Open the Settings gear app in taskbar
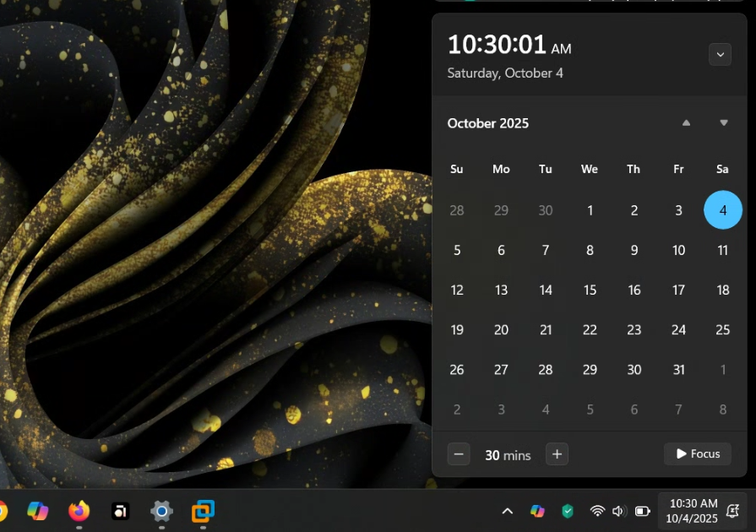Image resolution: width=756 pixels, height=532 pixels. tap(161, 511)
